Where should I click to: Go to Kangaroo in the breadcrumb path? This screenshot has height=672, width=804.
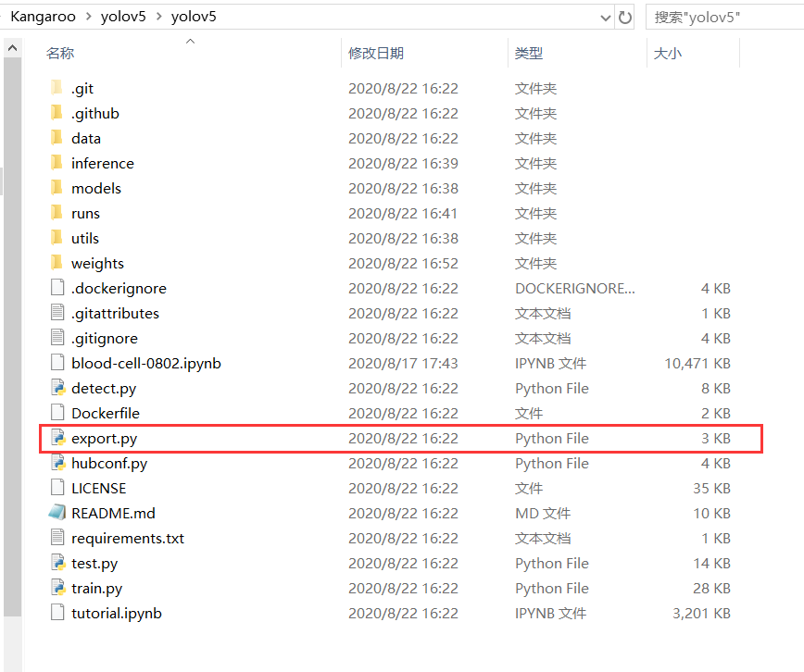pyautogui.click(x=43, y=17)
